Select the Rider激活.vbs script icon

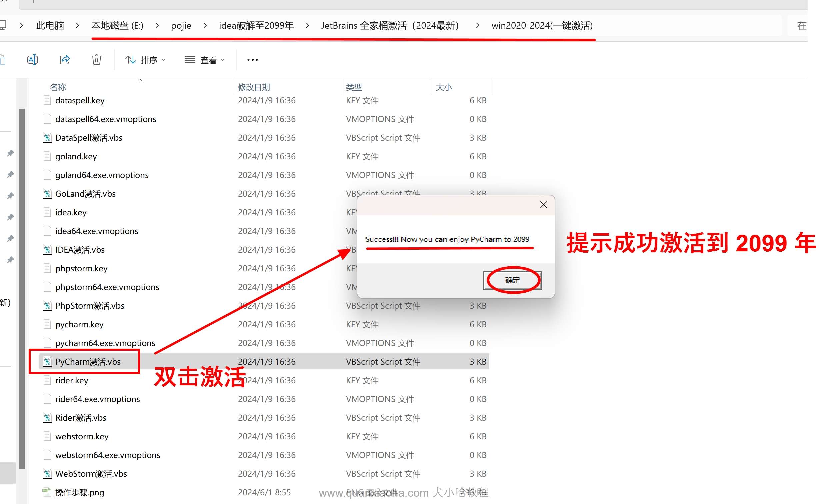tap(47, 417)
